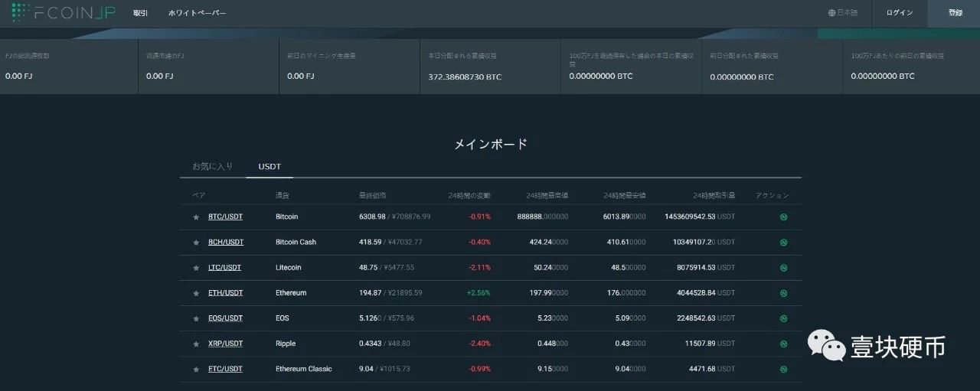Open the ETH/USDT pair link

coord(225,292)
